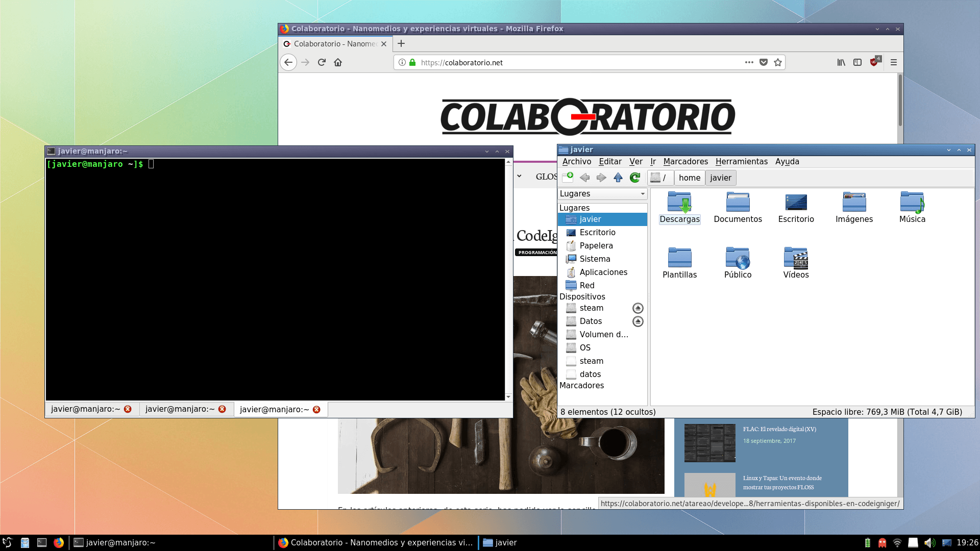Screen dimensions: 980x551
Task: Bookmark this page with star icon
Action: (x=778, y=62)
